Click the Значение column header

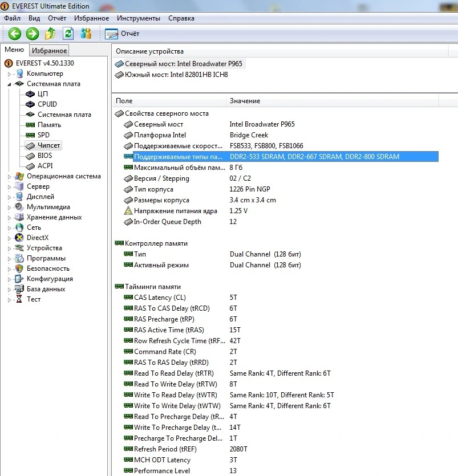(x=333, y=101)
